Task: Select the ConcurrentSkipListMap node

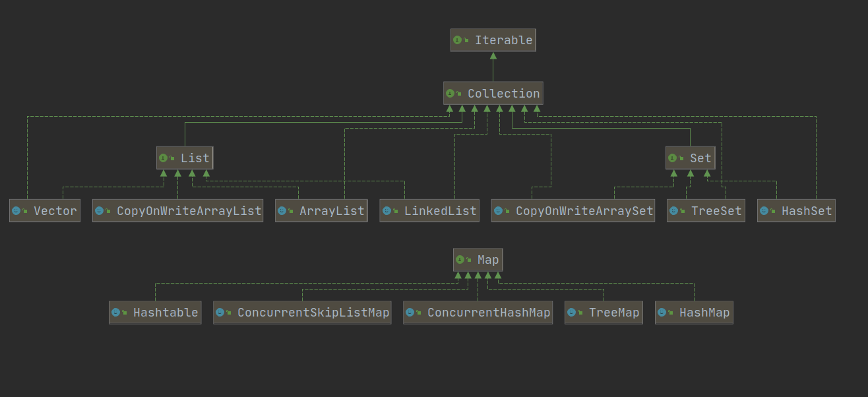Action: (302, 313)
